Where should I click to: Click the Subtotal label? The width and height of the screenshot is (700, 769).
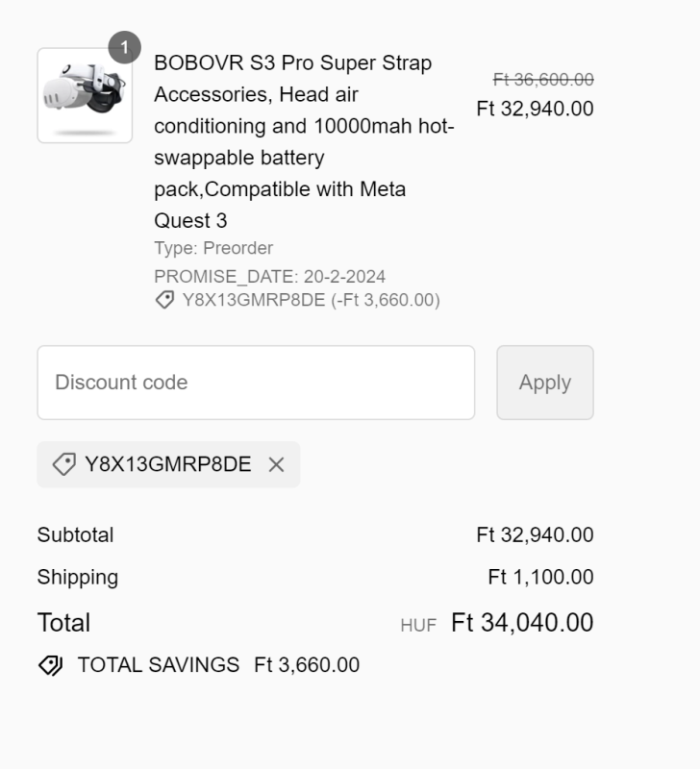point(75,534)
